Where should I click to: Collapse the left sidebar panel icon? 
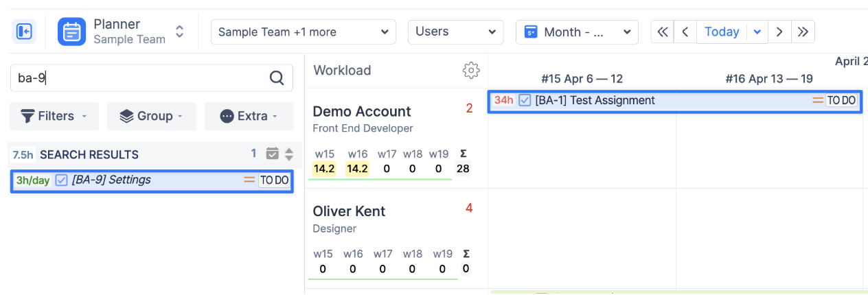pos(25,32)
